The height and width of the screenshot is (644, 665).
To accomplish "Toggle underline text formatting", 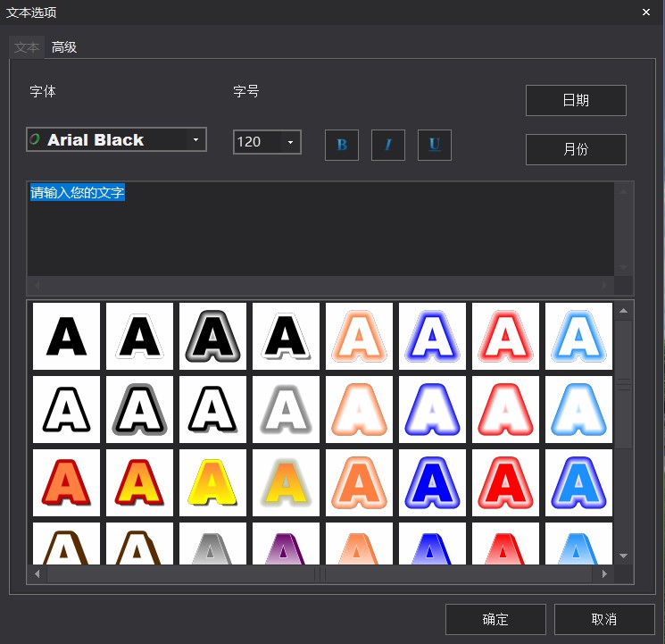I will click(x=435, y=145).
